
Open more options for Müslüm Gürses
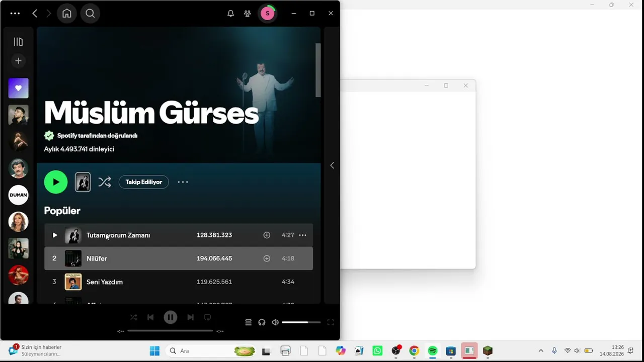pos(183,182)
